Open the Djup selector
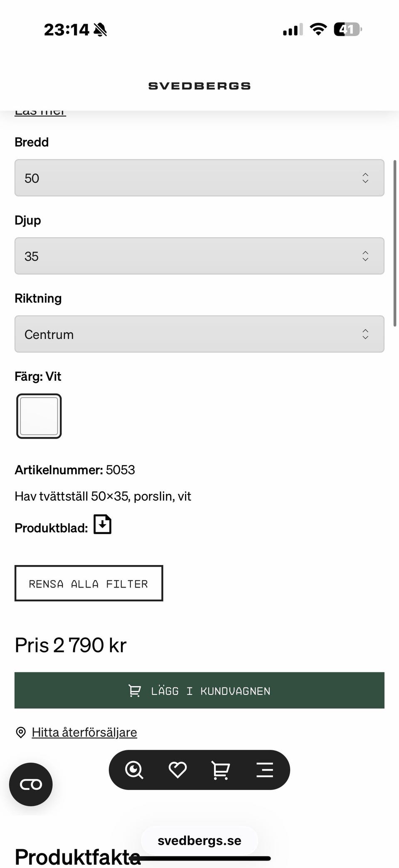Image resolution: width=399 pixels, height=868 pixels. tap(199, 256)
